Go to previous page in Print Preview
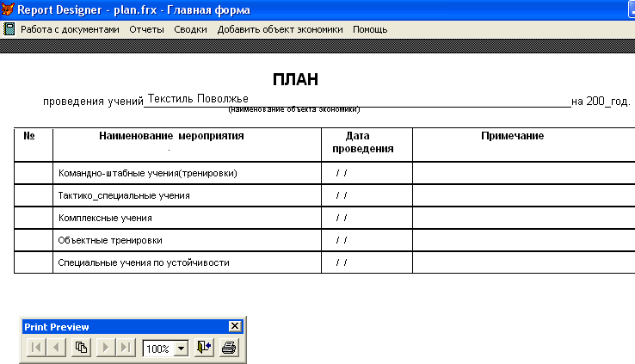This screenshot has width=635, height=364. coord(56,349)
